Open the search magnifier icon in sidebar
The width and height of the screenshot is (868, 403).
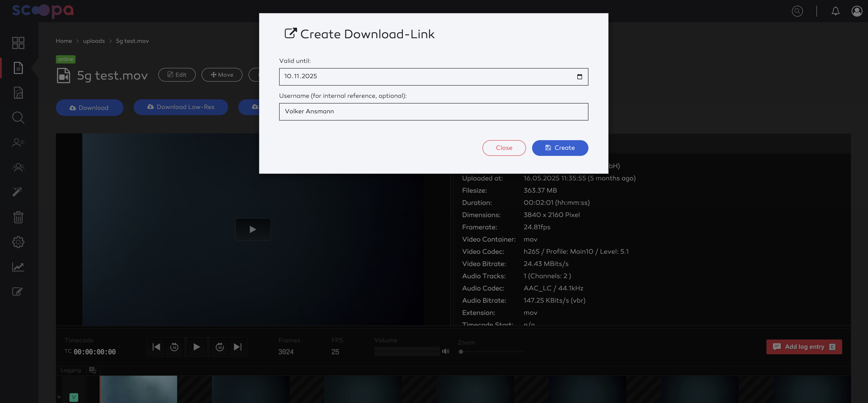(18, 118)
